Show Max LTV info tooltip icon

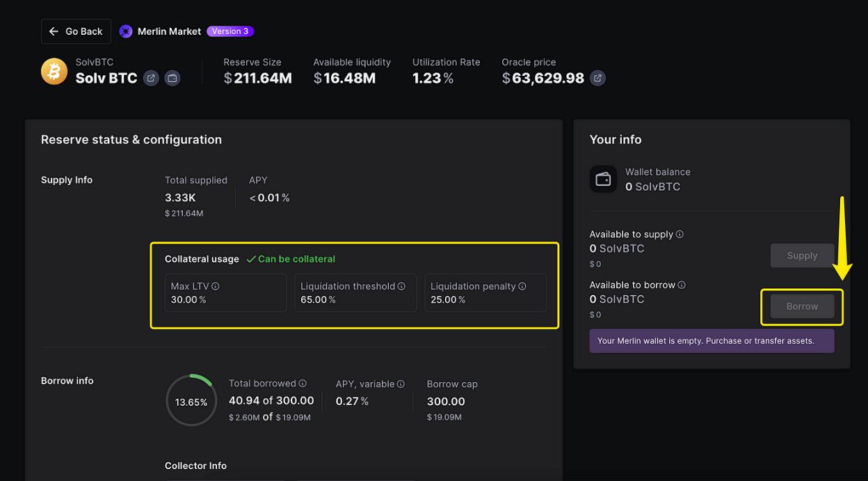[x=216, y=286]
